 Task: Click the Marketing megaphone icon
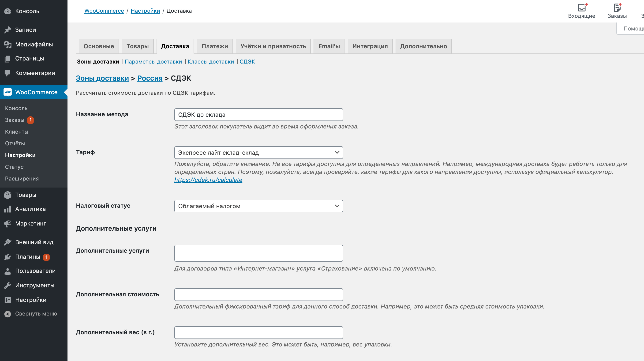tap(8, 223)
